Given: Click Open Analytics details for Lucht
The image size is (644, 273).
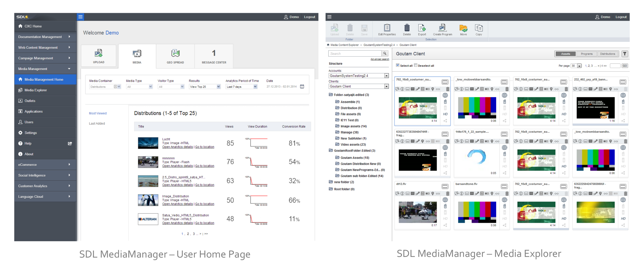Looking at the screenshot, I should point(177,147).
